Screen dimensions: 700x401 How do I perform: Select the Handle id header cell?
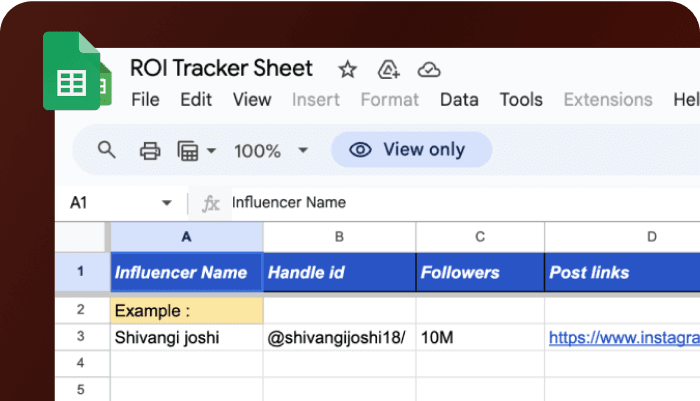pyautogui.click(x=339, y=272)
